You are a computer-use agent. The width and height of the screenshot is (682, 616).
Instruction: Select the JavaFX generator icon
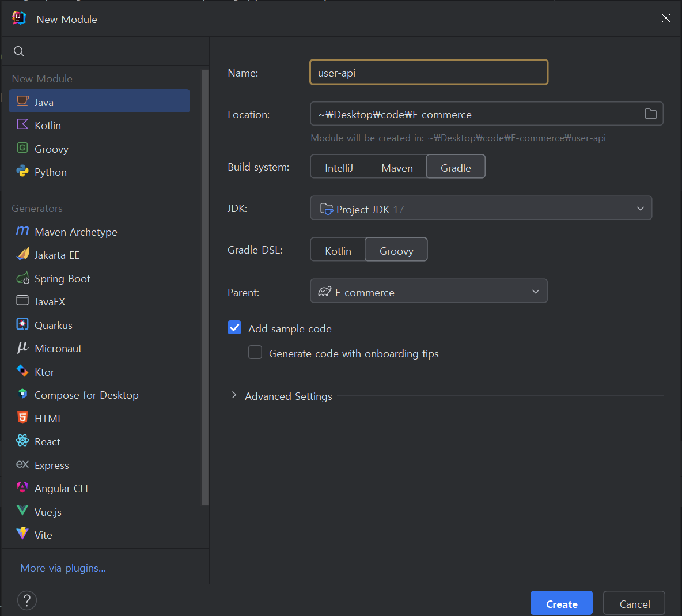(22, 301)
